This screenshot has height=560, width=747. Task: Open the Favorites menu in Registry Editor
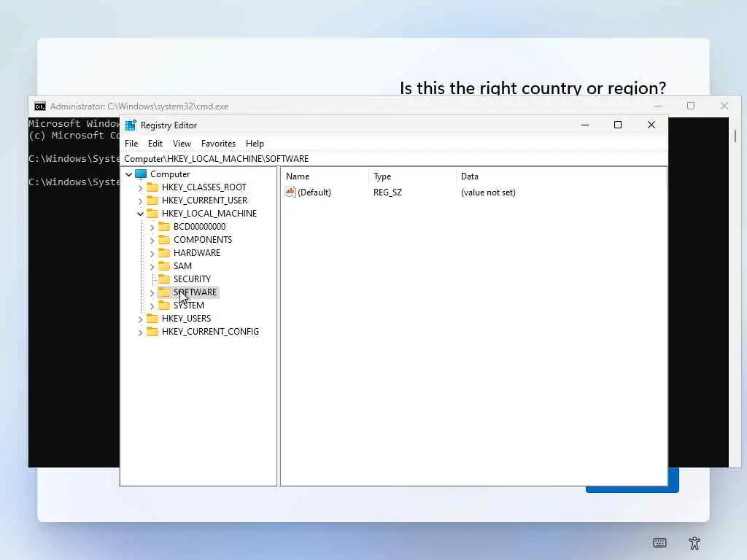pos(218,144)
